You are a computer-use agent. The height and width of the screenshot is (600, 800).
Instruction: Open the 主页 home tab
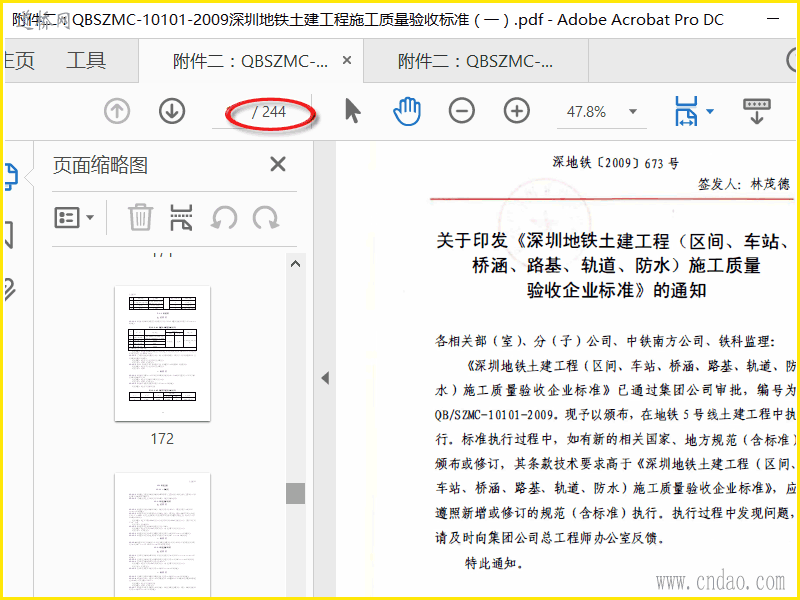pyautogui.click(x=19, y=61)
